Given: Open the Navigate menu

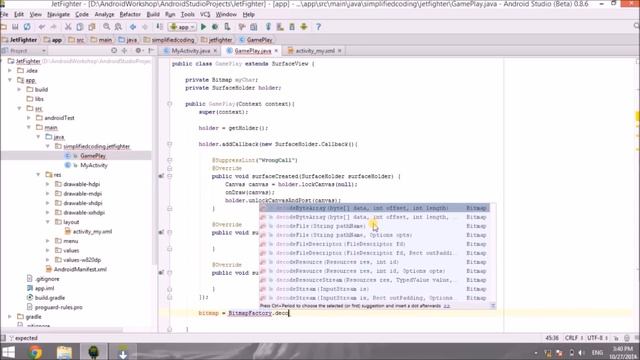Looking at the screenshot, I should (x=58, y=14).
